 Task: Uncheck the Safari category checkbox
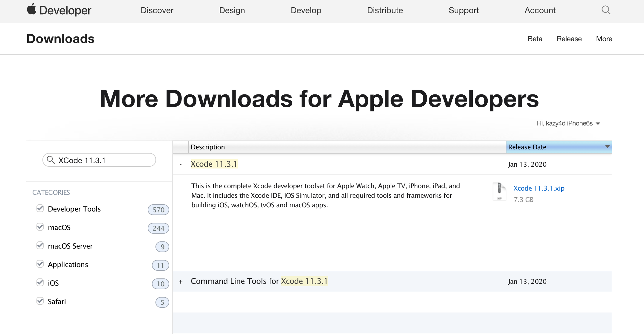[40, 301]
